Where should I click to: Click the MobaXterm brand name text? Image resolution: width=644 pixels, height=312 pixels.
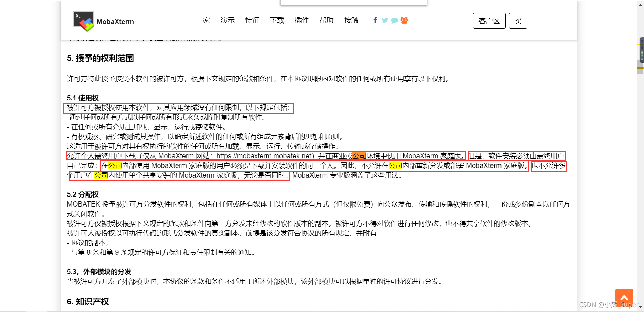point(115,22)
